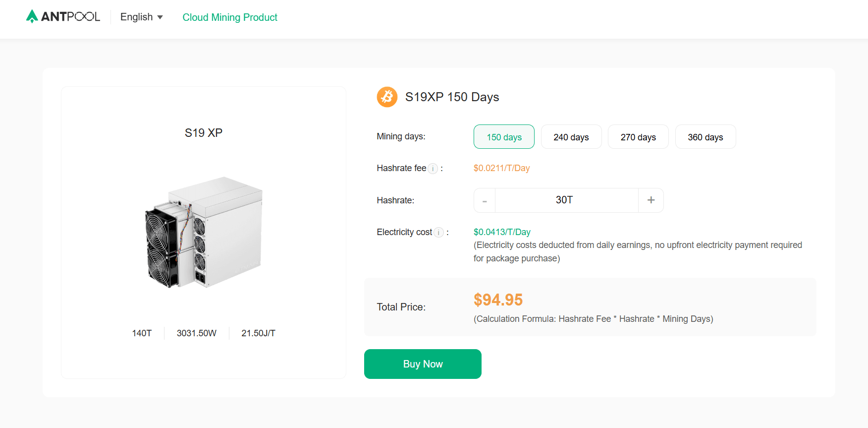
Task: Click the language dropdown arrow
Action: coord(160,17)
